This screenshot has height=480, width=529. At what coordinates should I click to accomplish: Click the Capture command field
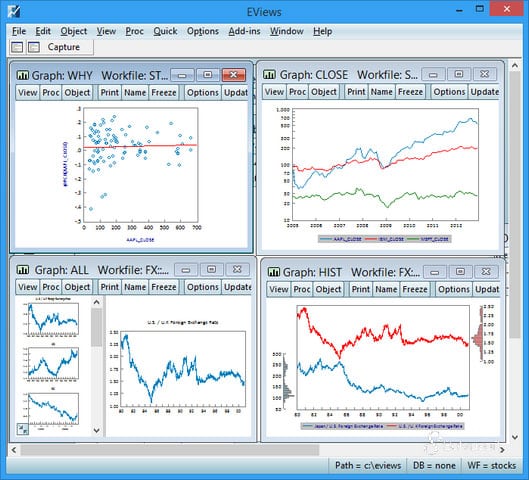click(x=63, y=47)
